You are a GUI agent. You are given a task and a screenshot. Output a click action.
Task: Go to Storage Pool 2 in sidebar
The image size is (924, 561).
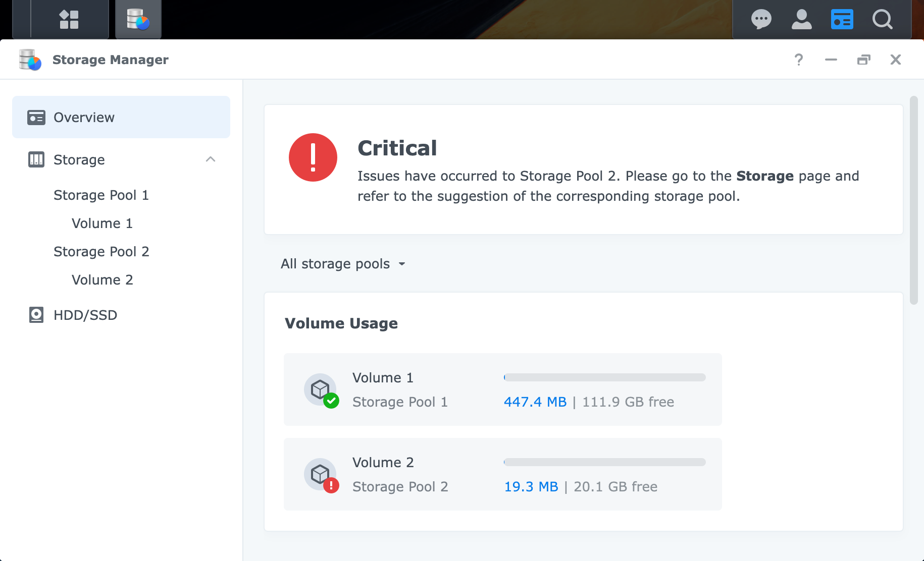(101, 251)
